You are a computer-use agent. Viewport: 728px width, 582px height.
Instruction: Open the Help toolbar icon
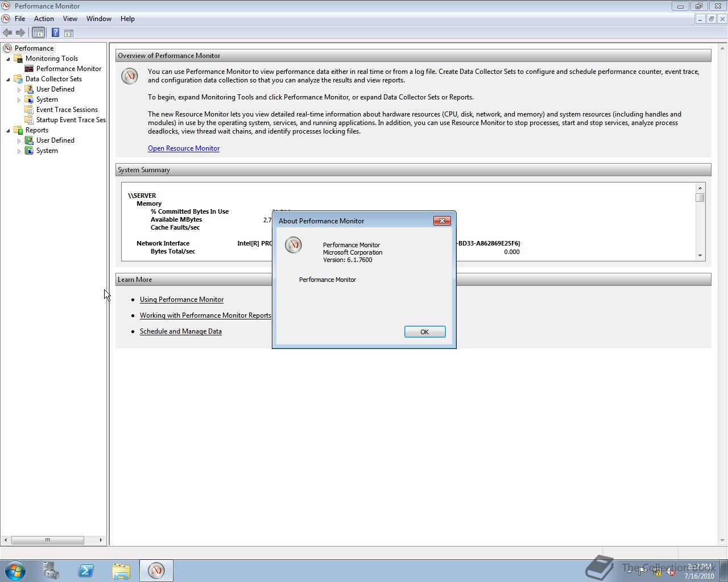pyautogui.click(x=56, y=33)
